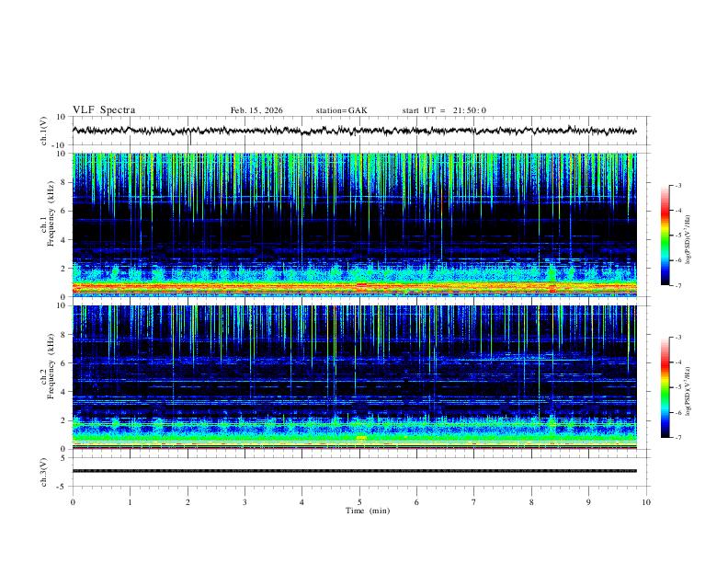728x563 pixels.
Task: Click the "-3" tick on ch.1 colorbar
Action: [678, 185]
